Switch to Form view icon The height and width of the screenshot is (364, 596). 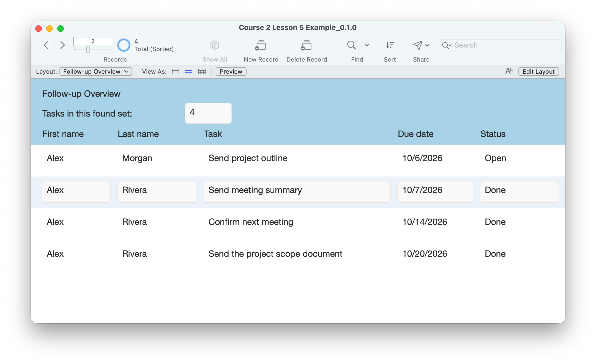point(176,71)
